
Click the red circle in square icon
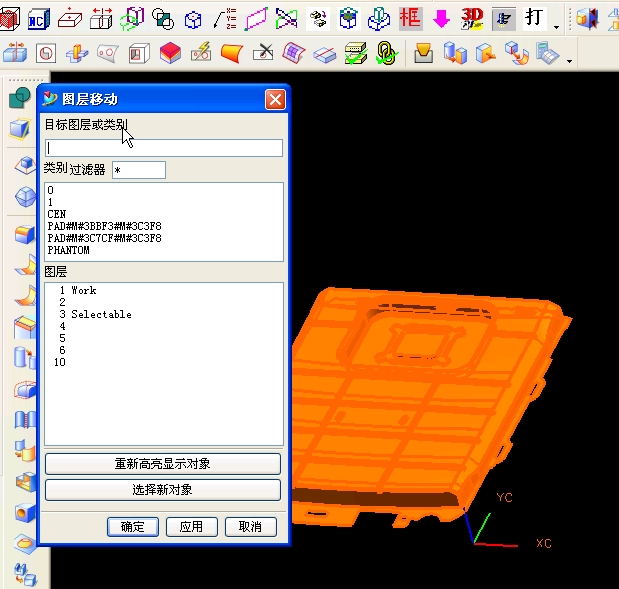(46, 53)
